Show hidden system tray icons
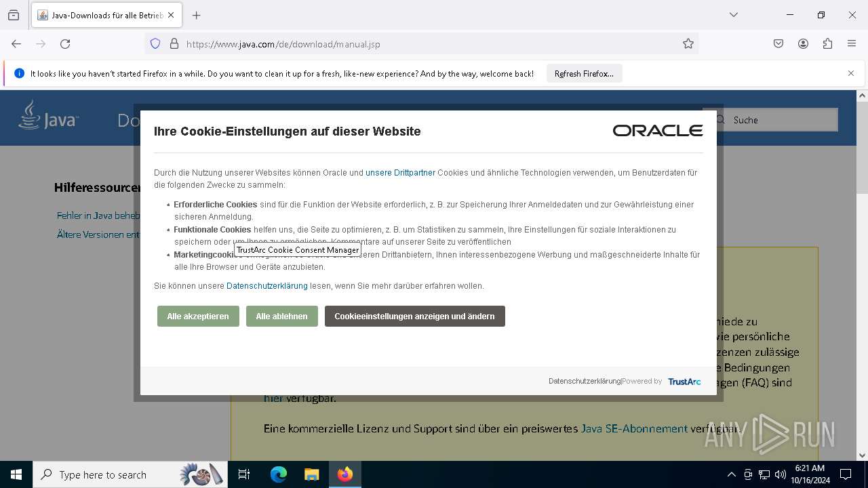This screenshot has width=868, height=488. tap(731, 474)
